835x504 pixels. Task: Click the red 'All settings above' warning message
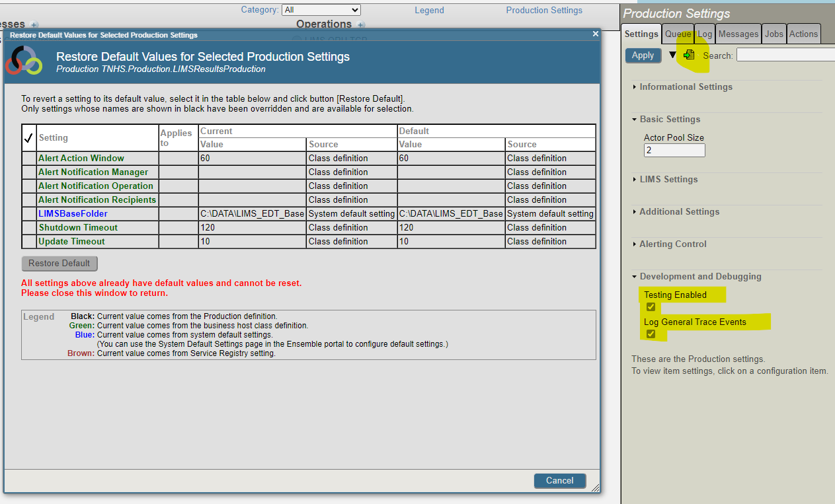coord(161,283)
